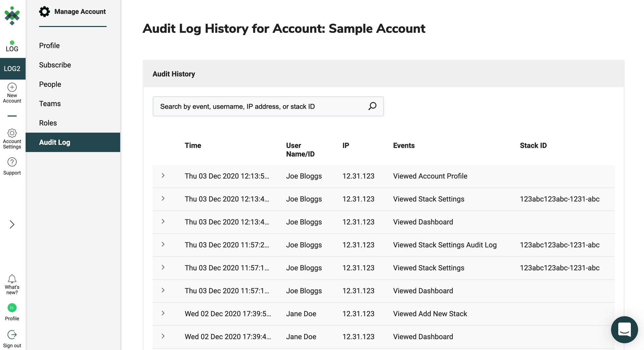Focus the audit log search field

(x=258, y=106)
